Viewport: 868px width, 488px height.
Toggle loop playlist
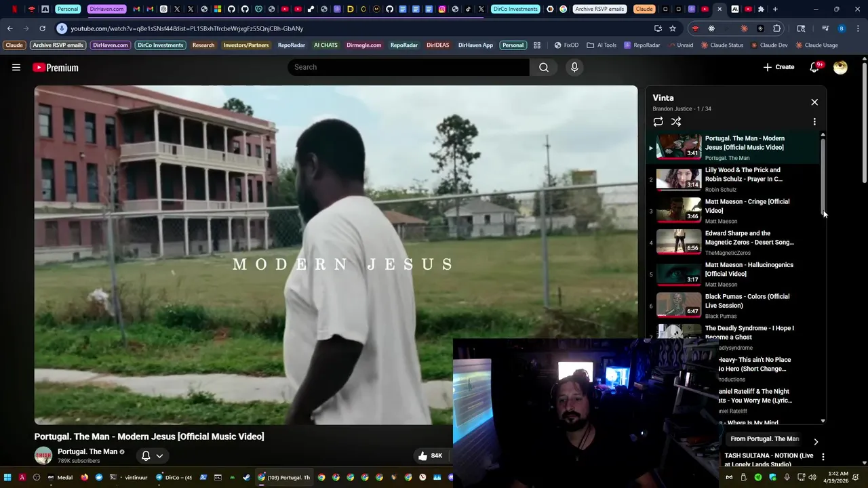[x=658, y=122]
